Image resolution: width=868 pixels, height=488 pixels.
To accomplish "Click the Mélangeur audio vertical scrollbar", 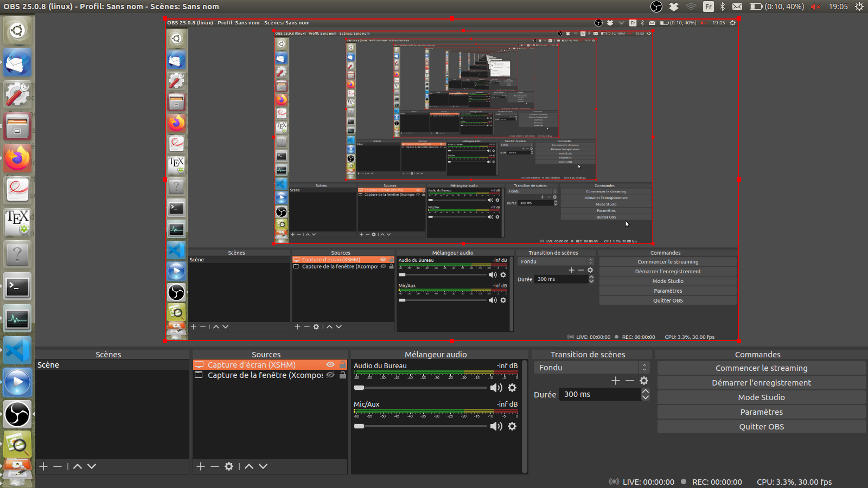I will (x=525, y=416).
